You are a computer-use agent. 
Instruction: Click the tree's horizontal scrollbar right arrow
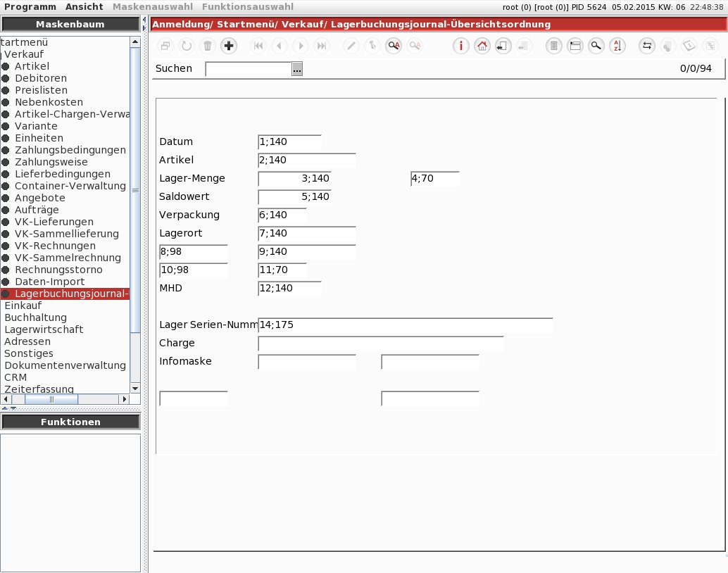click(x=124, y=399)
